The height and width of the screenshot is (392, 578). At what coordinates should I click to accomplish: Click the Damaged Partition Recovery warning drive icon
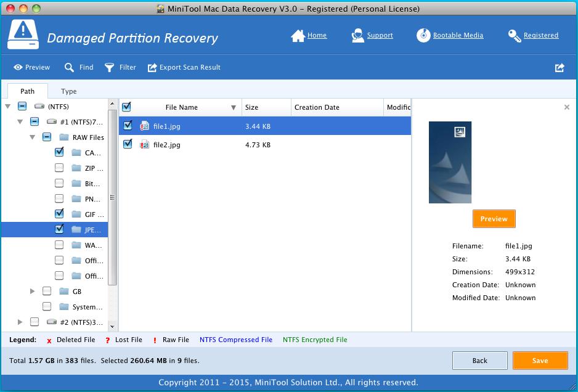(x=23, y=35)
